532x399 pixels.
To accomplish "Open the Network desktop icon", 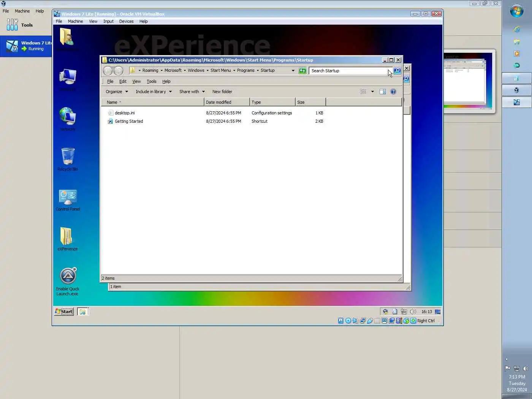I will click(x=68, y=118).
